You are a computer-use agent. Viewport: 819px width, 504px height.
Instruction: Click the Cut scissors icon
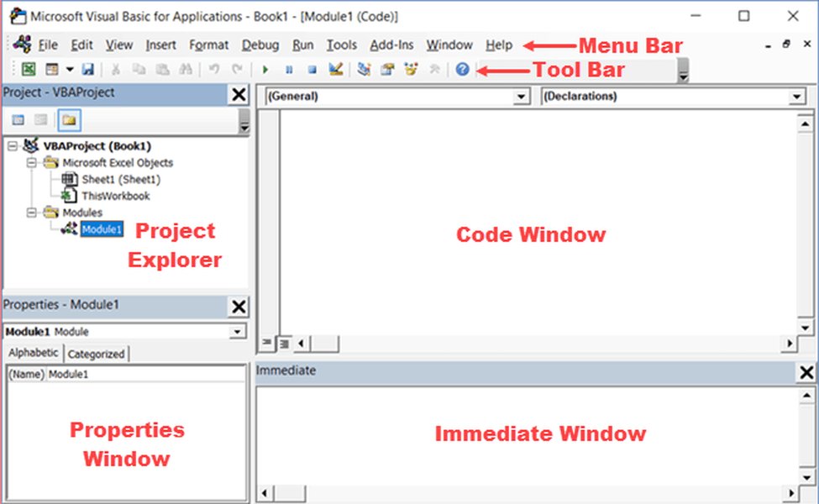pyautogui.click(x=115, y=69)
